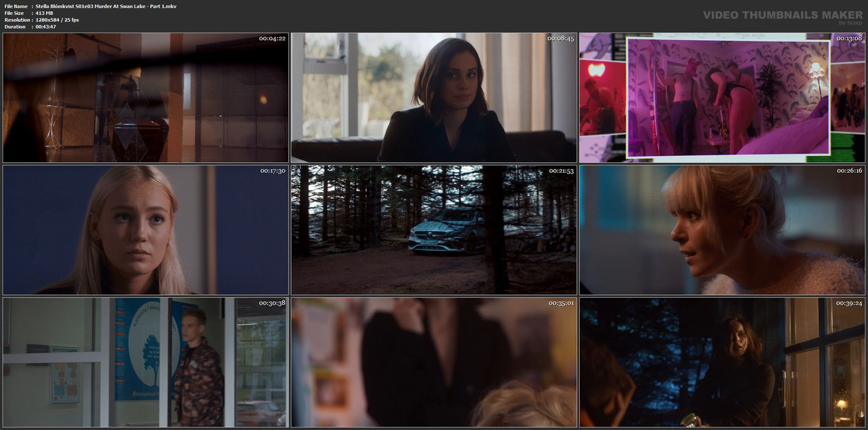Image resolution: width=868 pixels, height=430 pixels.
Task: Click the timestamp 00:26:16
Action: click(x=849, y=171)
